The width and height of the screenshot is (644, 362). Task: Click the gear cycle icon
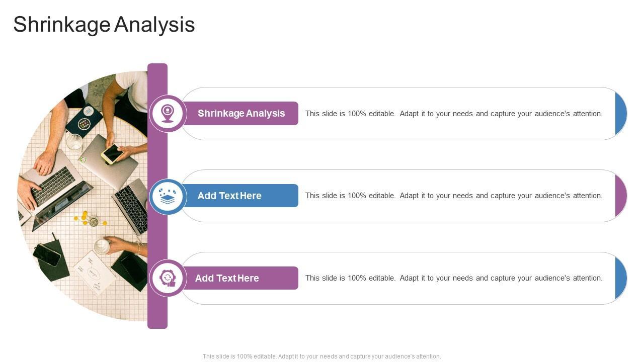[168, 278]
